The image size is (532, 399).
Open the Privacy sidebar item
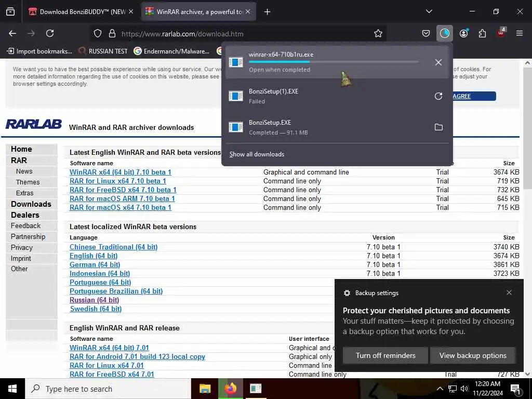coord(21,247)
